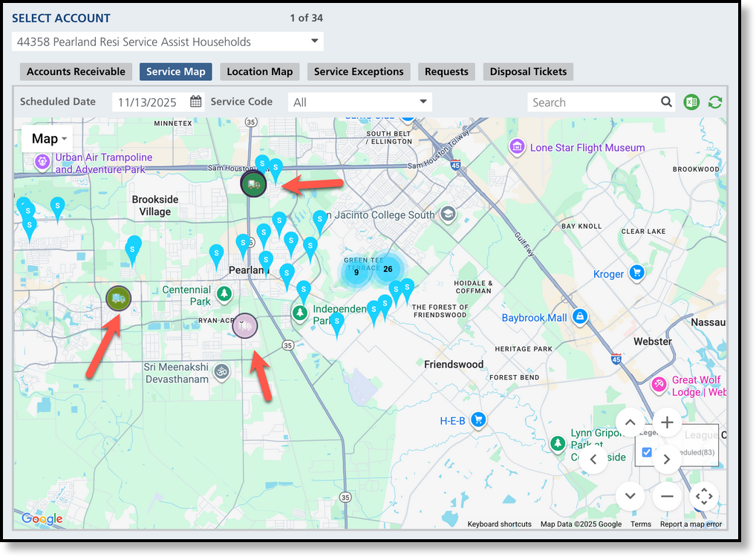Click the Sri Meenakshi Devasthanam temple pin
The image size is (756, 557).
221,372
